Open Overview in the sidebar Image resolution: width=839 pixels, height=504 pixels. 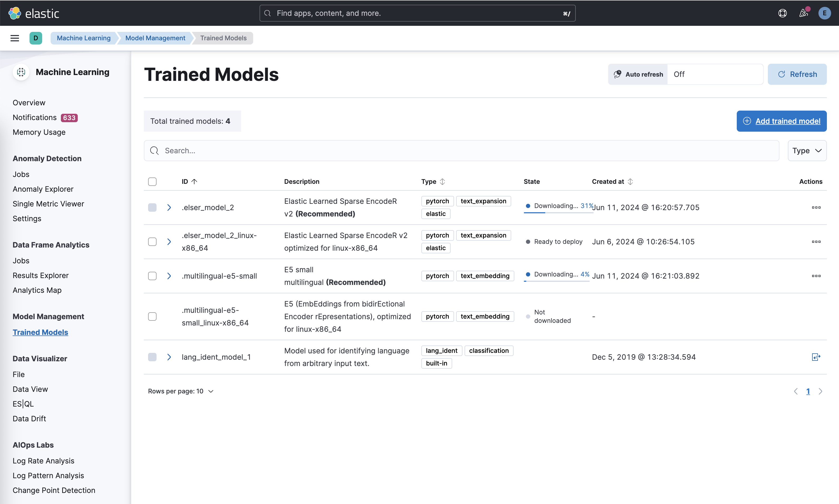pos(29,103)
